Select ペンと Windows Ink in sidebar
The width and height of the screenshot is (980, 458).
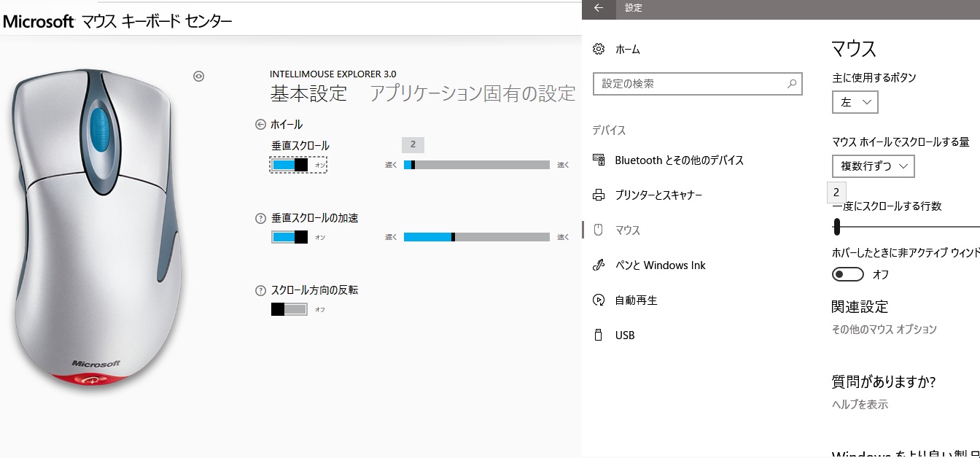(661, 265)
